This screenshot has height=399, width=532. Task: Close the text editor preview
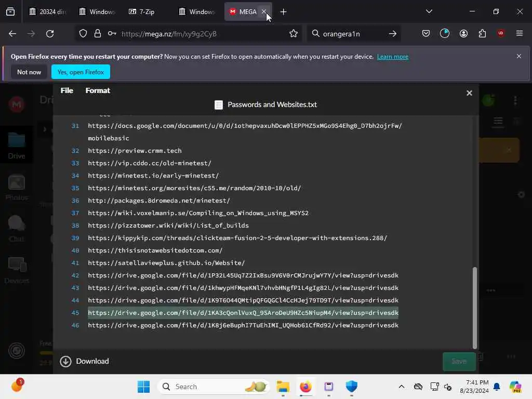click(x=469, y=93)
